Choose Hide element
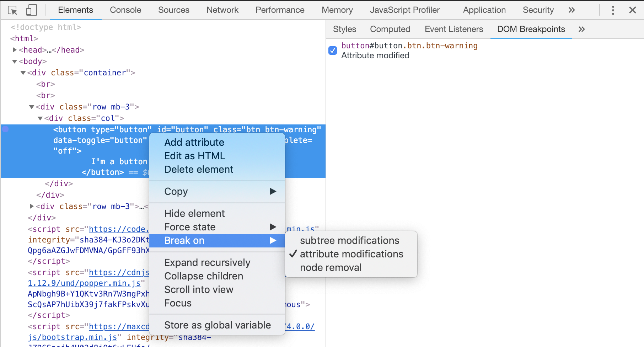The image size is (644, 347). click(x=217, y=213)
